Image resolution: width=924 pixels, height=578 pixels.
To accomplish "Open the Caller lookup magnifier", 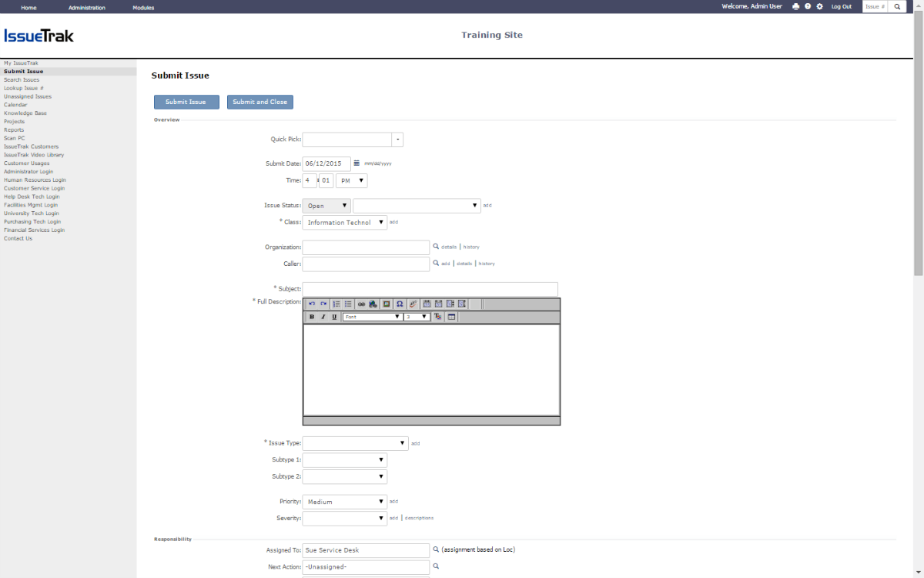I will pyautogui.click(x=434, y=264).
